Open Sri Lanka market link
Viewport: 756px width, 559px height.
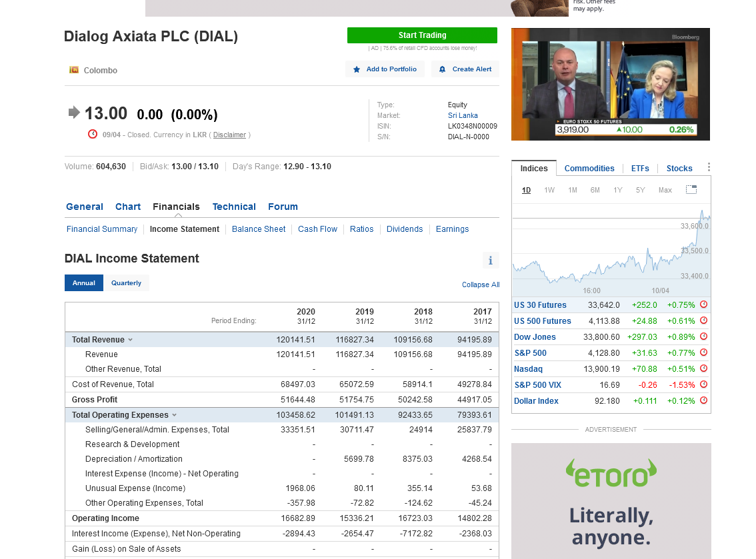(x=463, y=116)
